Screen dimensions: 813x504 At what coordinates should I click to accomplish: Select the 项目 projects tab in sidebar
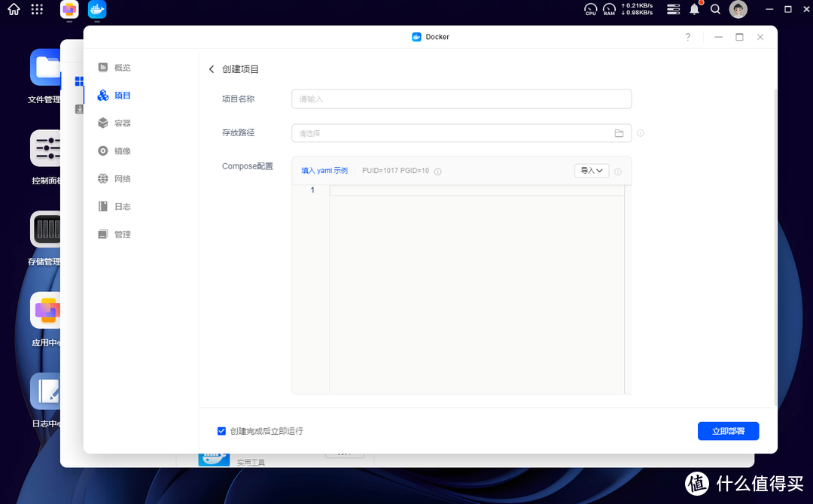pos(120,95)
